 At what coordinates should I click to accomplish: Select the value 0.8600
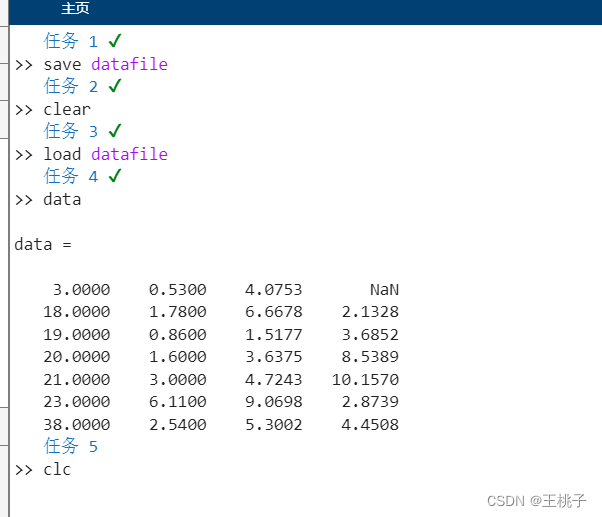coord(178,335)
